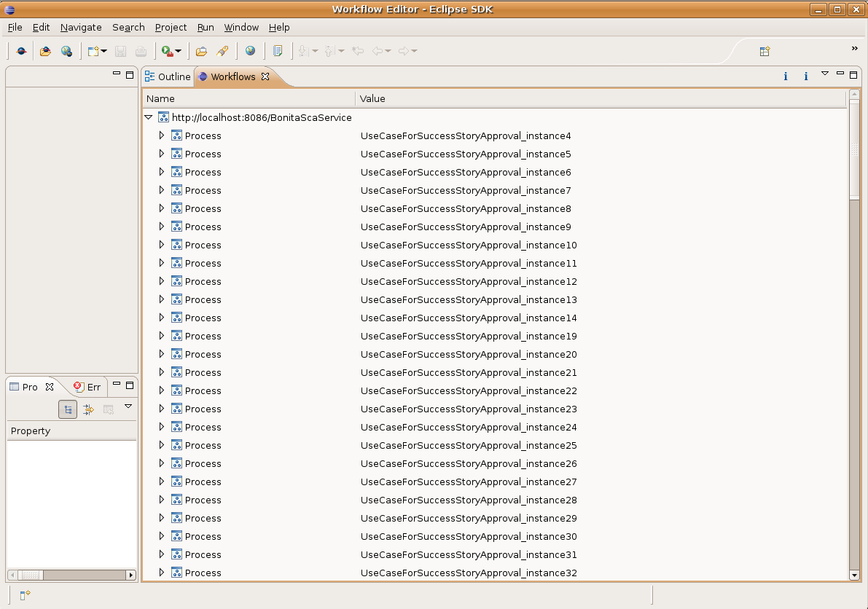Maximize the Properties panel

(x=130, y=385)
